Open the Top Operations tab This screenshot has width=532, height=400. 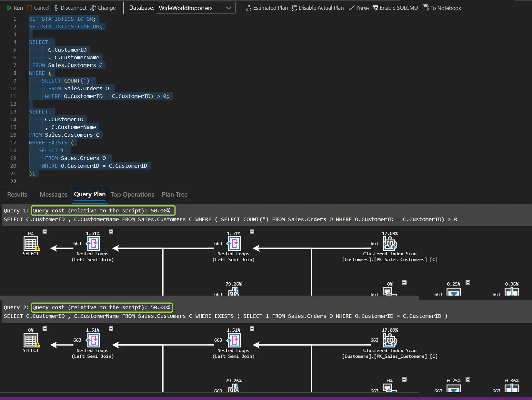click(132, 194)
